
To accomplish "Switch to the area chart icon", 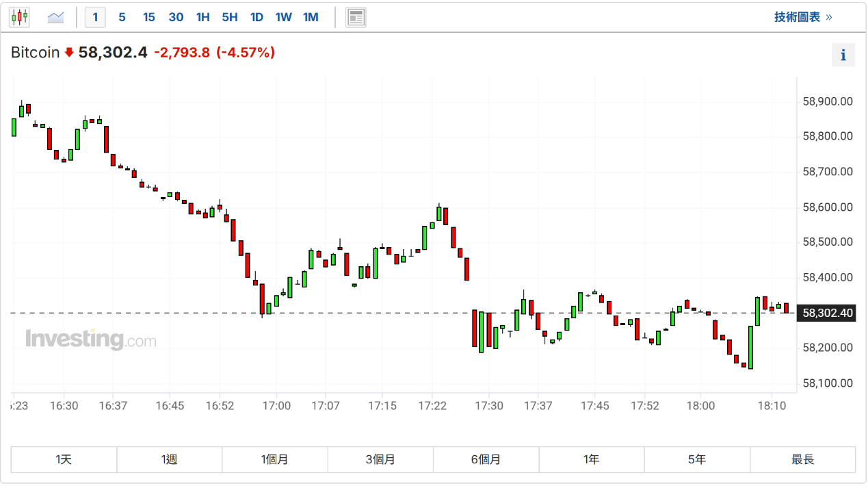I will [55, 17].
